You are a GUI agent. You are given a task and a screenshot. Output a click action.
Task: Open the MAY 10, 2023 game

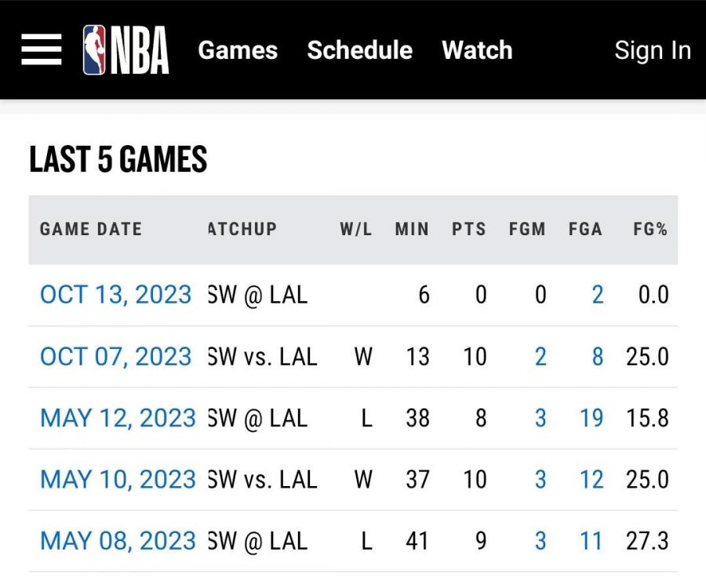click(118, 479)
